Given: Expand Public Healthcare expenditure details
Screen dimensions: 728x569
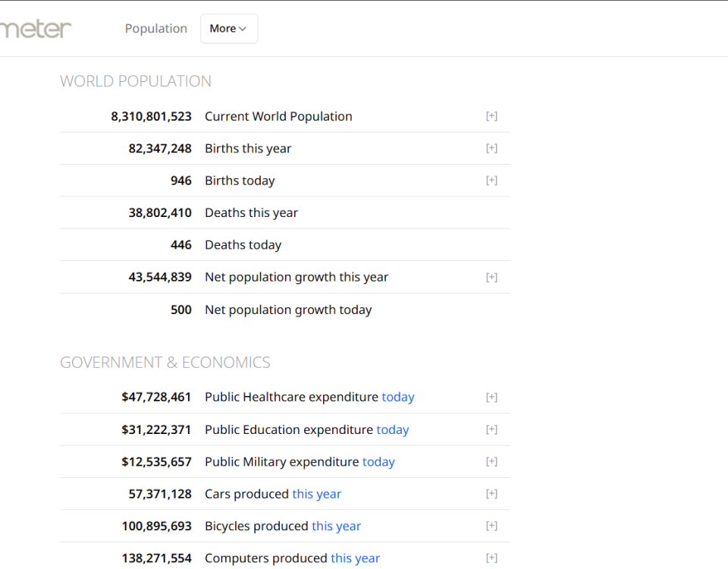Looking at the screenshot, I should [x=491, y=397].
